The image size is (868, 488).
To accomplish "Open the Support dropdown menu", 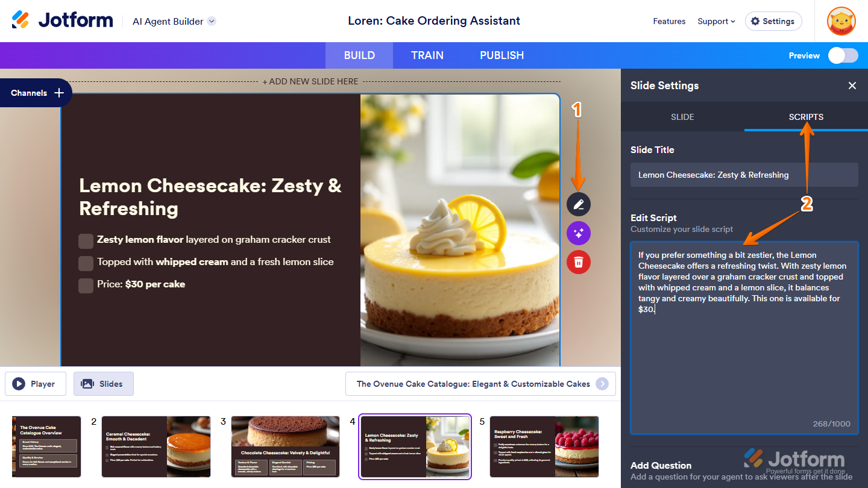I will [716, 21].
